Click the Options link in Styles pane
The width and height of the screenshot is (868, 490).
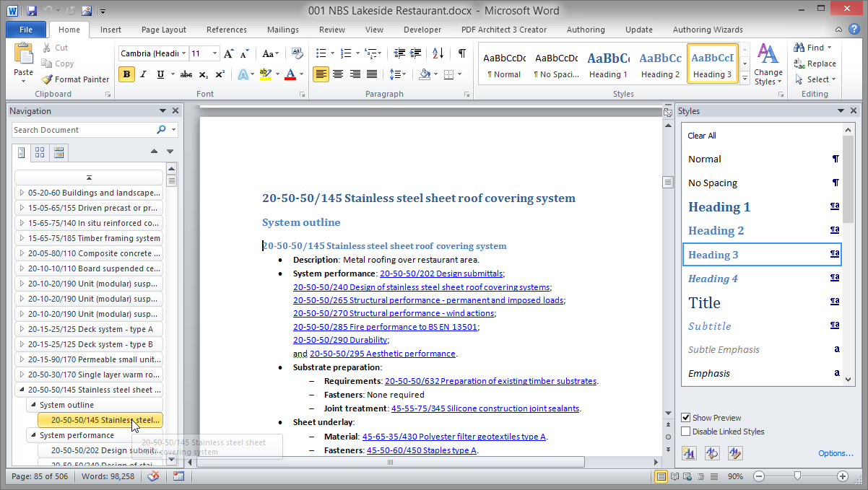point(836,452)
